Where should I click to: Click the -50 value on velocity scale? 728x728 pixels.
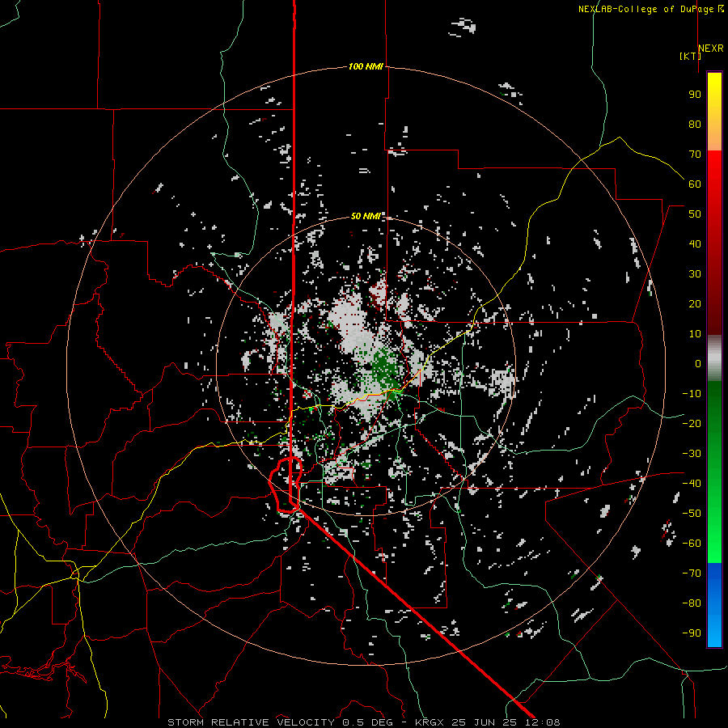point(692,514)
